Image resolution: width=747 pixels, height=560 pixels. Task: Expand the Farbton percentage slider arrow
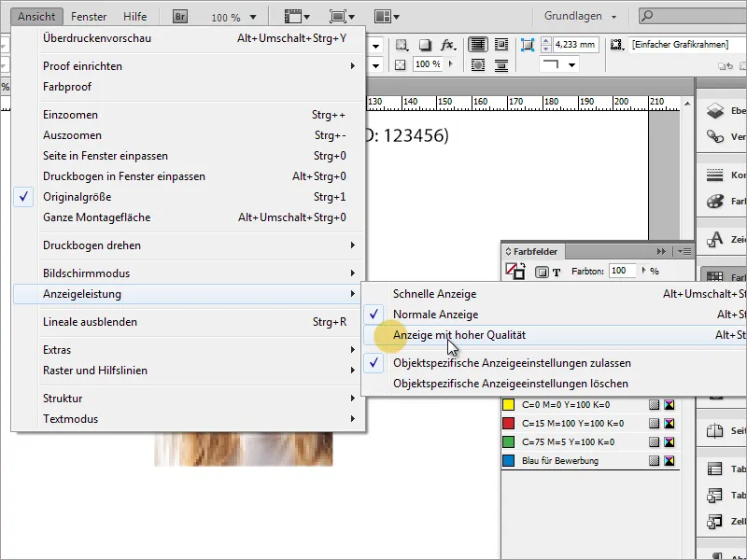(x=643, y=271)
